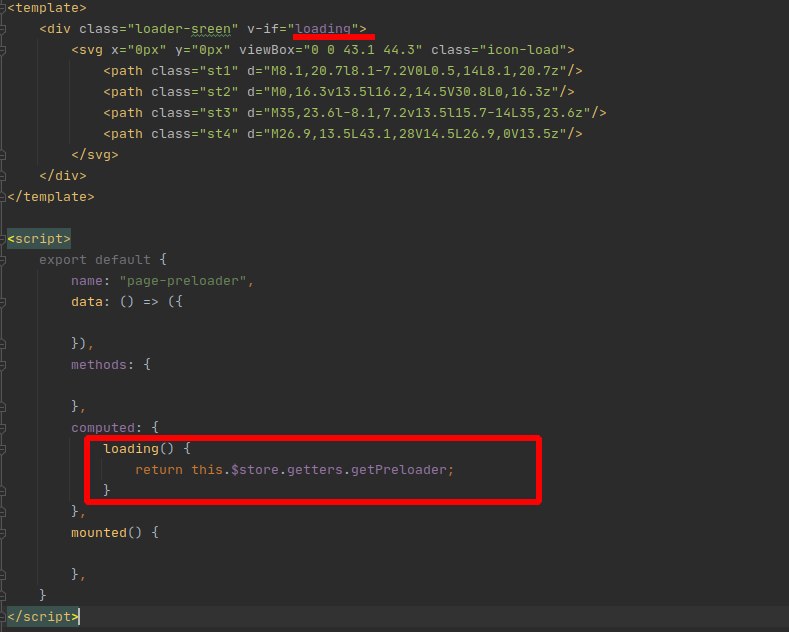Collapse the fold marker beside export default
This screenshot has width=789, height=632.
pos(3,260)
